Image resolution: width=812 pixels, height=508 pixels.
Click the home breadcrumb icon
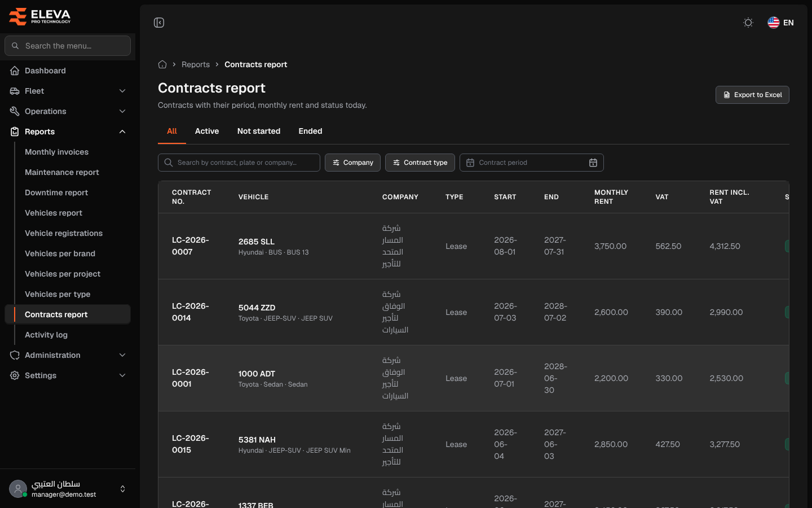click(x=162, y=64)
